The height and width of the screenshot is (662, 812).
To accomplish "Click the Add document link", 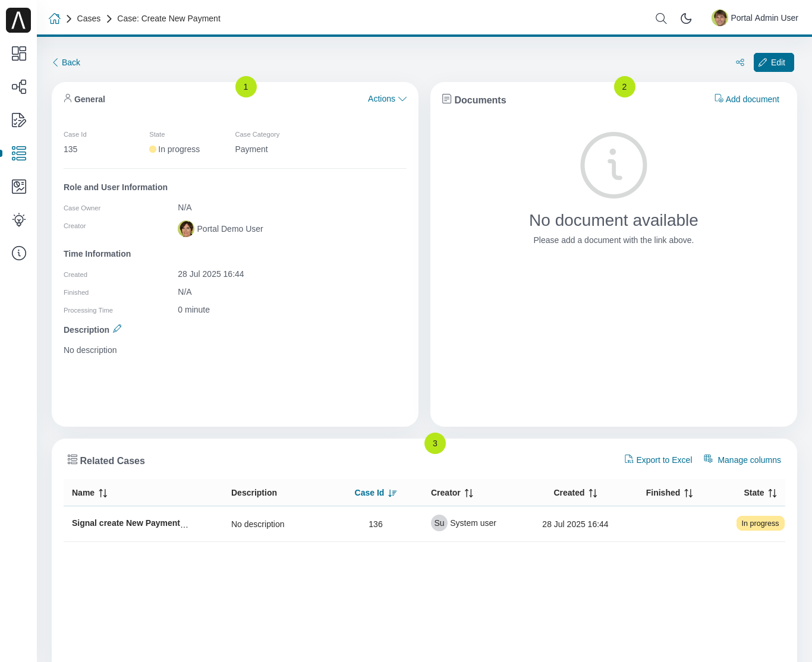I will pyautogui.click(x=747, y=99).
